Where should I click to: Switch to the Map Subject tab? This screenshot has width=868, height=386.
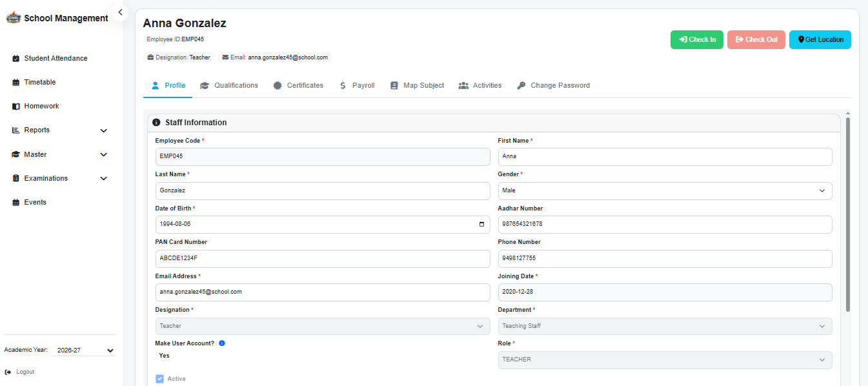coord(418,85)
